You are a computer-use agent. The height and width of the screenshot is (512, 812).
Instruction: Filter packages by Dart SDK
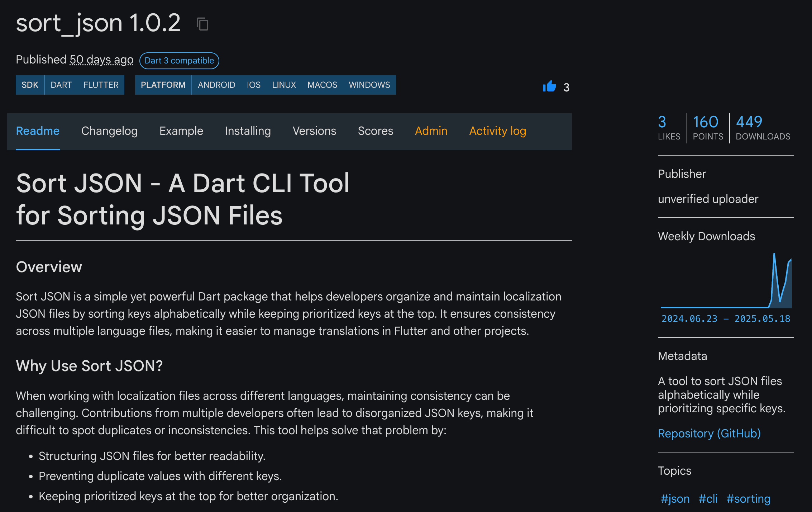pos(61,85)
